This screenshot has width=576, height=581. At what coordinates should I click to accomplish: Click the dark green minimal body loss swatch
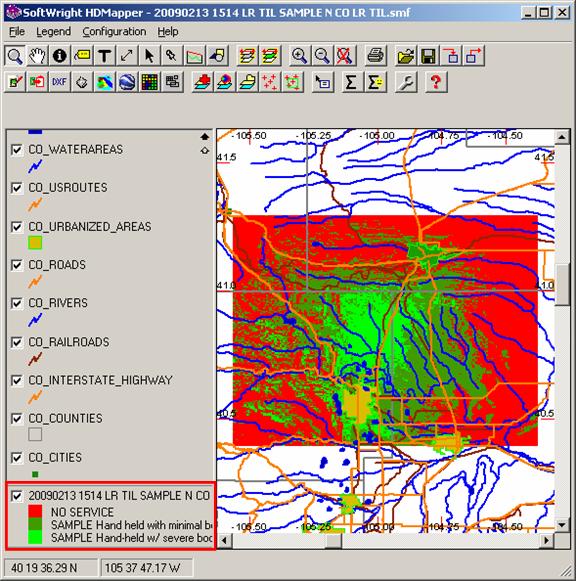(35, 524)
